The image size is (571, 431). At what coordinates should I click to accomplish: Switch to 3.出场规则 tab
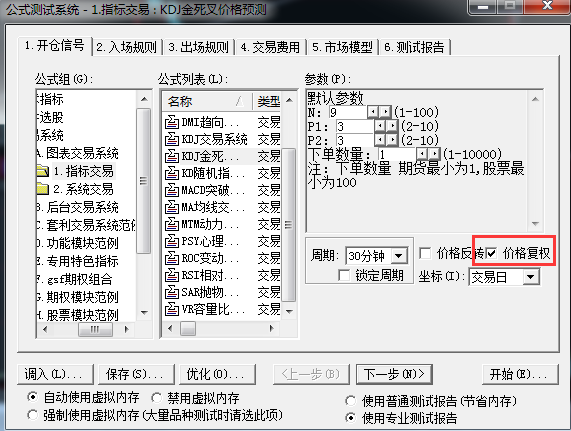(x=198, y=47)
